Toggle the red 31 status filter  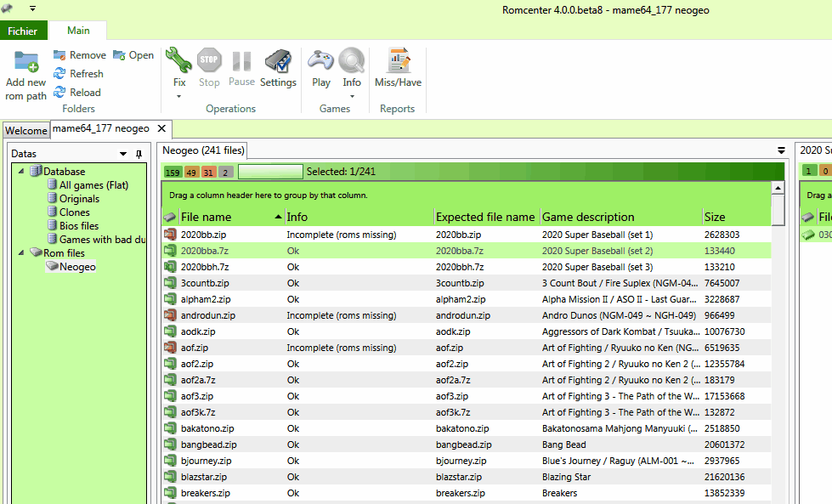209,172
